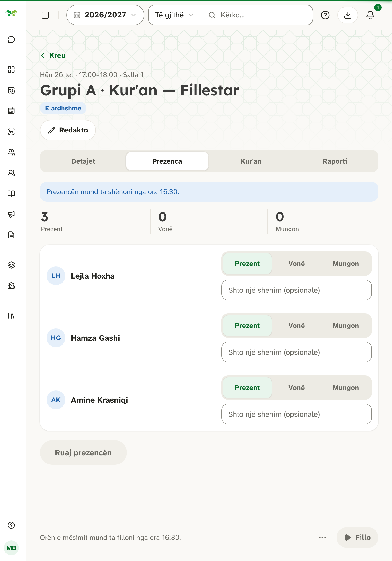Click the Redakto edit button
This screenshot has height=561, width=392.
(68, 130)
